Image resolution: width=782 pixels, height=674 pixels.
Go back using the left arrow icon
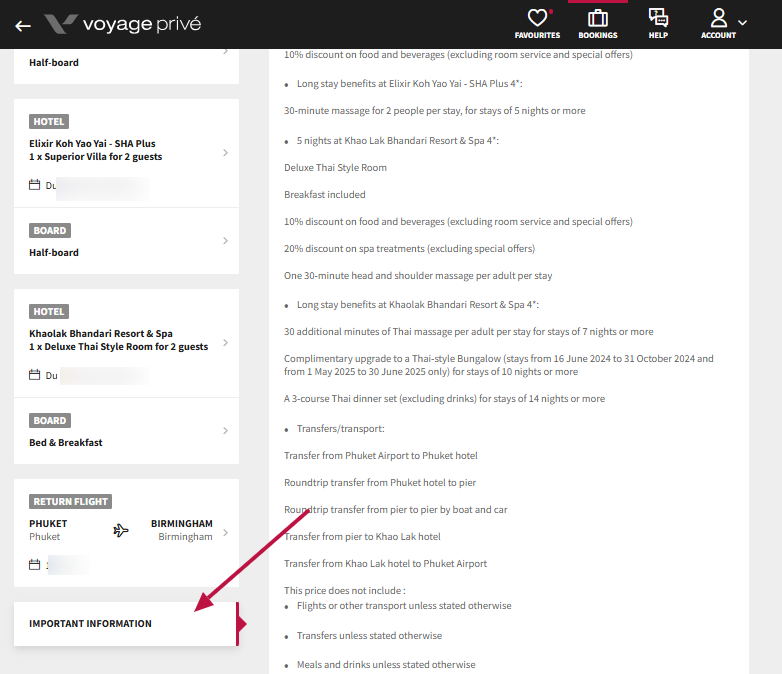[23, 25]
